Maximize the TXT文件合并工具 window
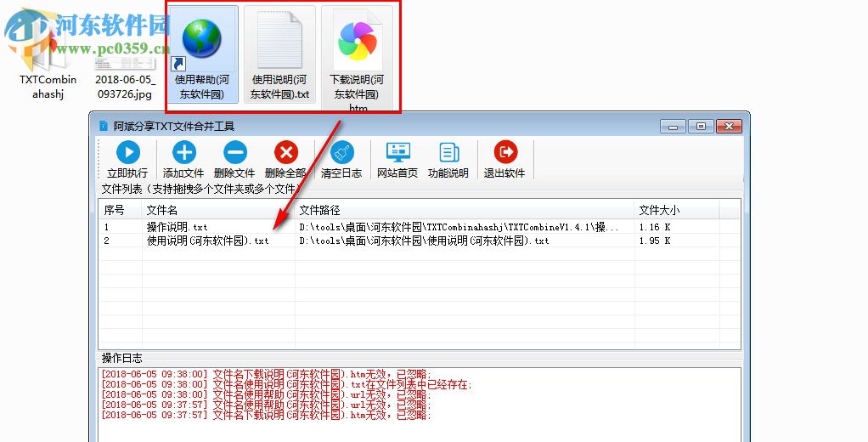 coord(701,127)
